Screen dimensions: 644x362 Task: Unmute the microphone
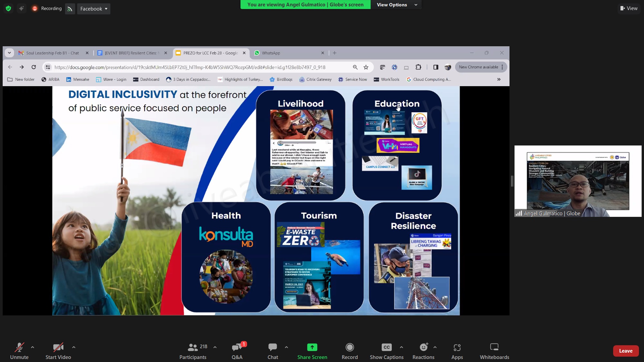click(x=19, y=351)
